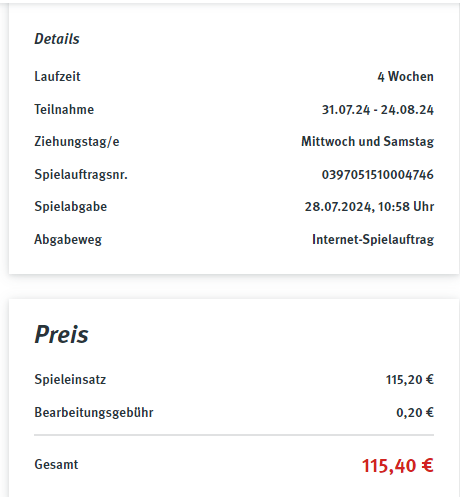Click the Gesamt label
This screenshot has height=497, width=460.
56,465
